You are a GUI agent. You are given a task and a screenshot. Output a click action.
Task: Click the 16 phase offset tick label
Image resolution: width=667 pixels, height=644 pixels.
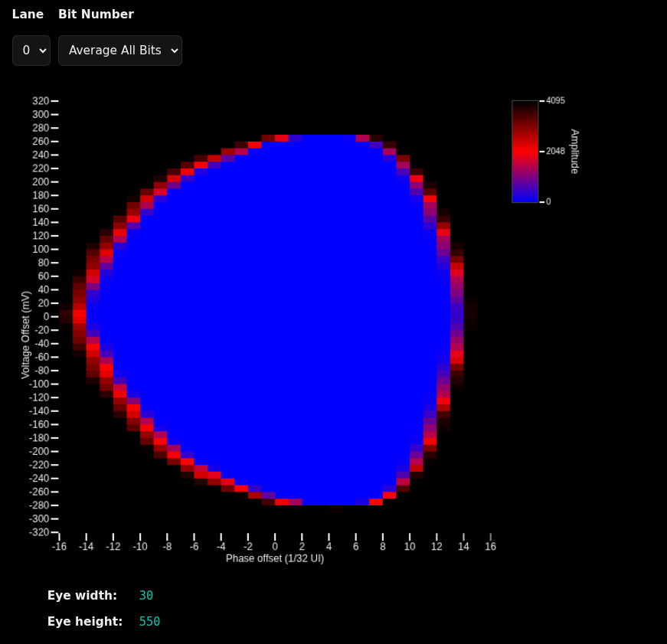(490, 546)
